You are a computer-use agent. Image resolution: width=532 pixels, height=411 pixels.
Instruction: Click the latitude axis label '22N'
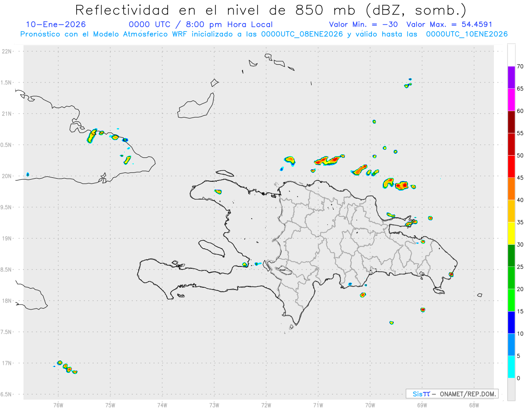pyautogui.click(x=8, y=51)
